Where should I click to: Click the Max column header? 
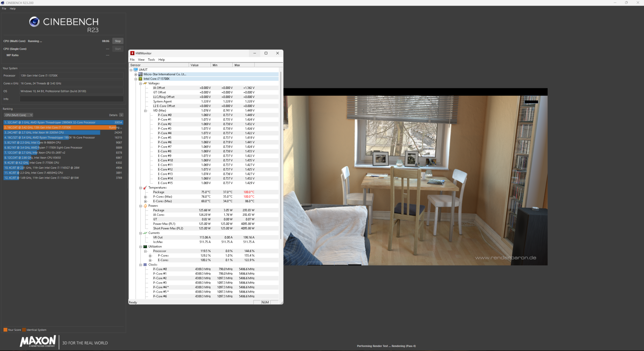[x=244, y=65]
